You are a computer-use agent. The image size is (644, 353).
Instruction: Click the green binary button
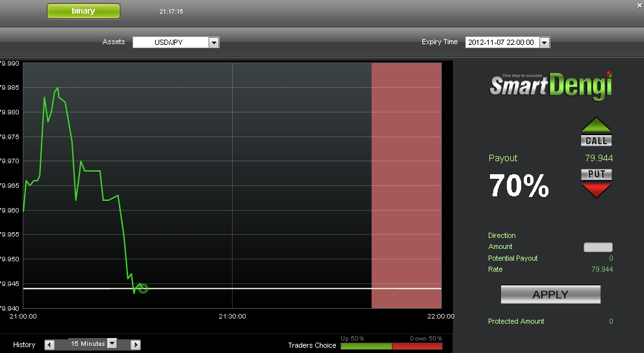pyautogui.click(x=83, y=11)
